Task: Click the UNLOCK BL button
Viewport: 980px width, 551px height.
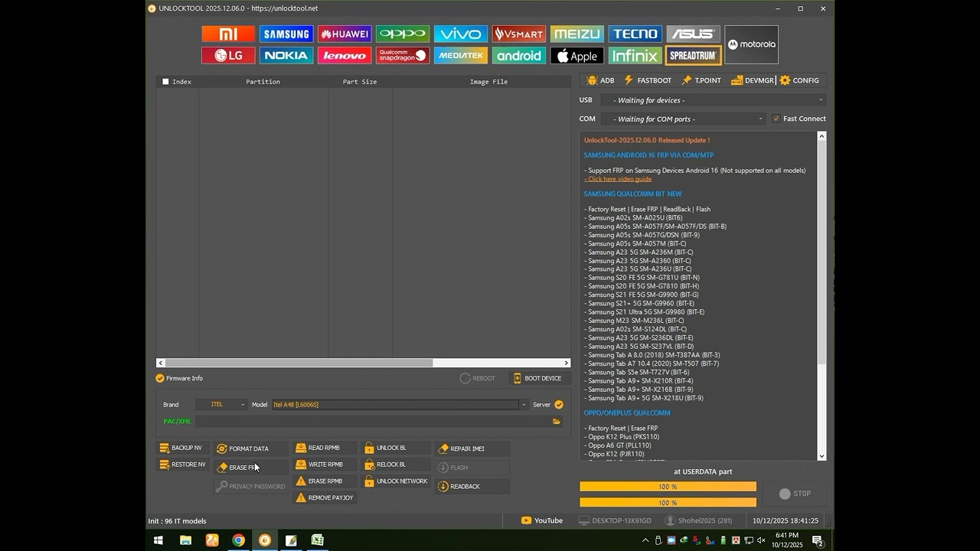Action: [x=397, y=448]
